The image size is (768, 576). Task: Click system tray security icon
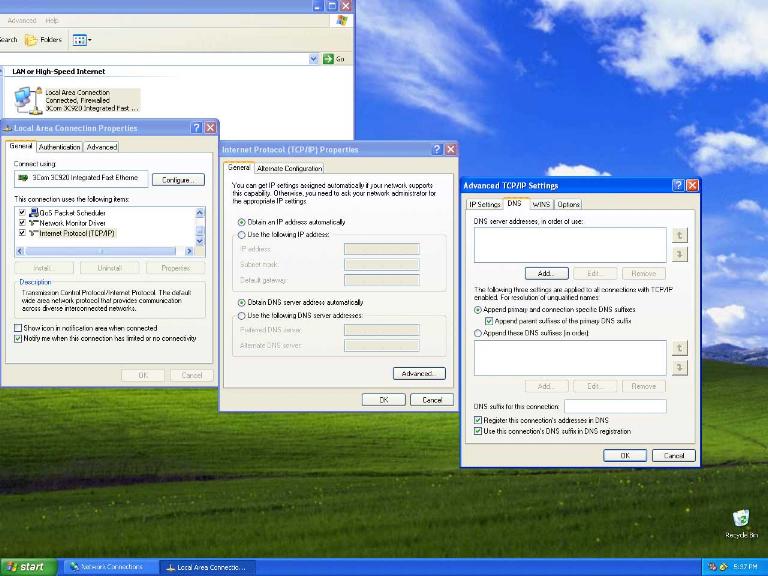713,567
